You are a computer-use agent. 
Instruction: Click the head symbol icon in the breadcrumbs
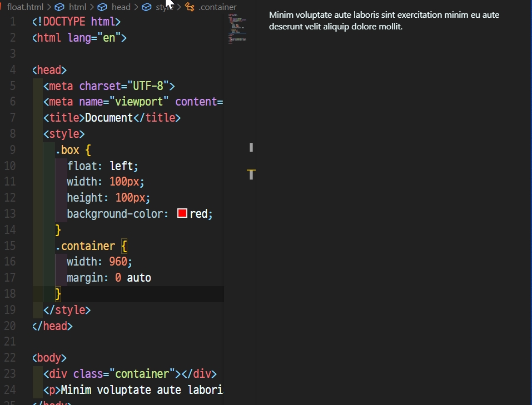102,7
